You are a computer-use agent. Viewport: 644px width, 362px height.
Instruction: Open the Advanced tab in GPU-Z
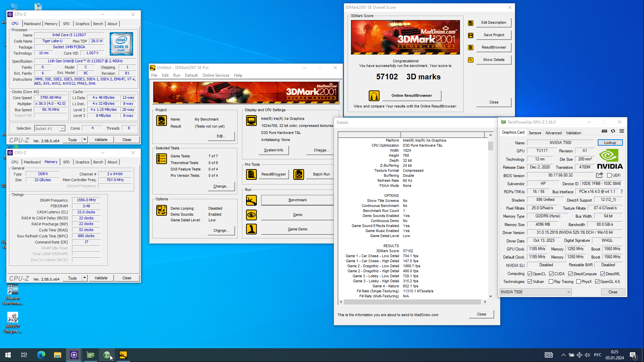click(x=553, y=133)
